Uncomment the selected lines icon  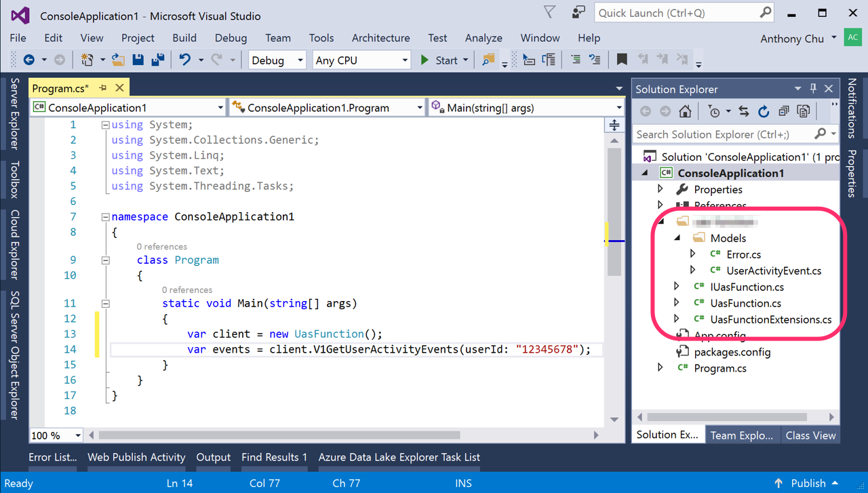pyautogui.click(x=595, y=60)
